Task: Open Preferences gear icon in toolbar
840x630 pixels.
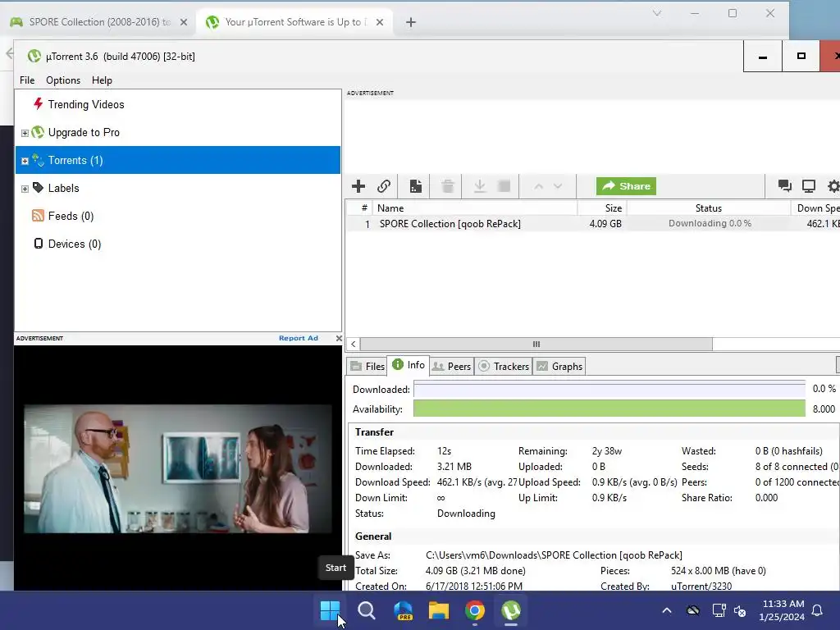Action: 833,186
